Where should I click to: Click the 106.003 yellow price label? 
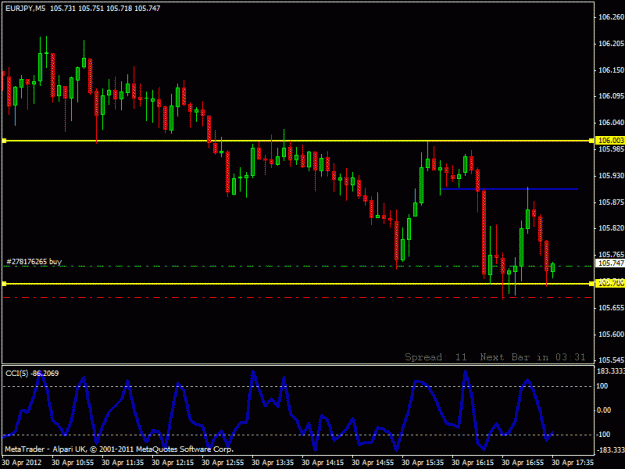click(x=610, y=140)
